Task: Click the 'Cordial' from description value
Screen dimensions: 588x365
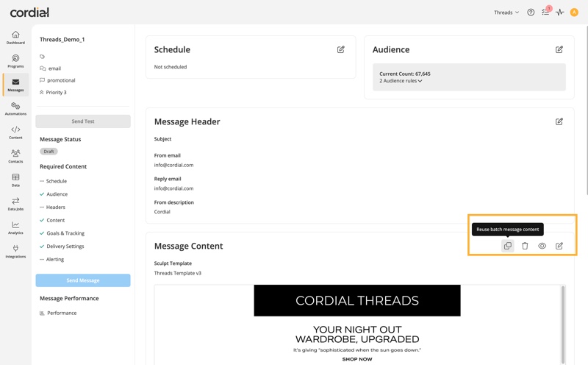Action: (162, 212)
